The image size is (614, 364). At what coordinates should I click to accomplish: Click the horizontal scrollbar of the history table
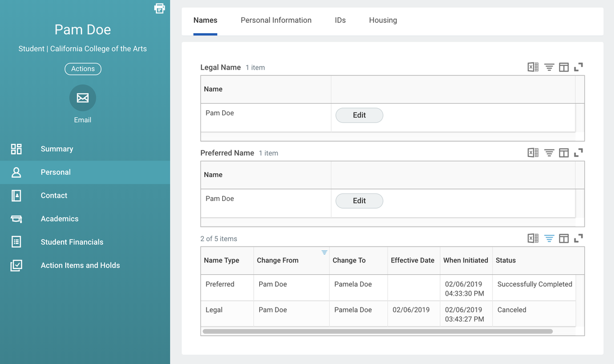[x=378, y=331]
